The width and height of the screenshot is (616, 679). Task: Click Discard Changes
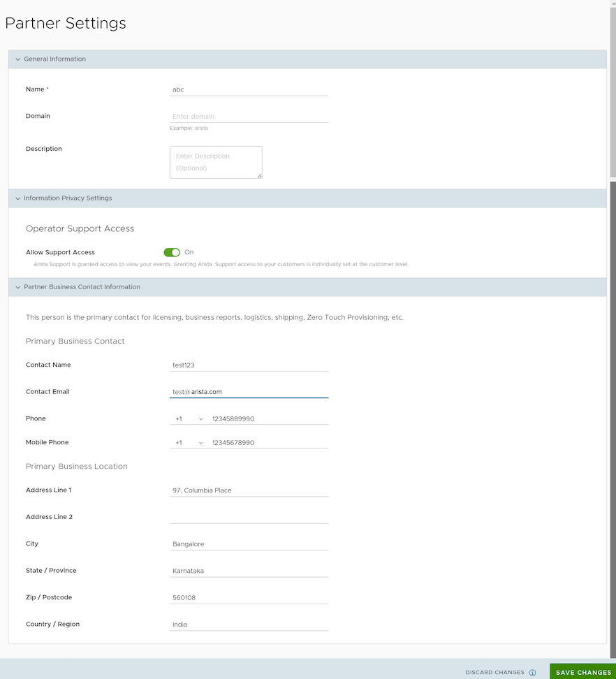pyautogui.click(x=494, y=673)
